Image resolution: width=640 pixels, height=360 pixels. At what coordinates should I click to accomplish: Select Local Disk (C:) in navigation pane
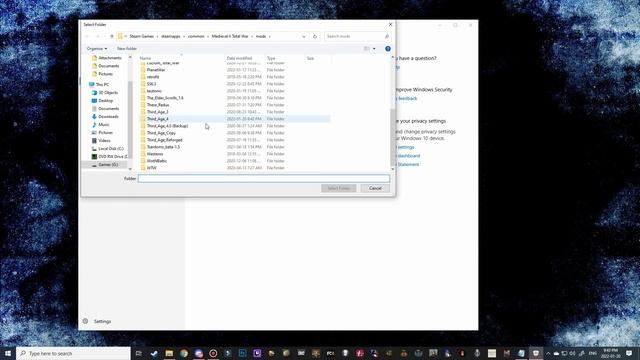point(111,149)
